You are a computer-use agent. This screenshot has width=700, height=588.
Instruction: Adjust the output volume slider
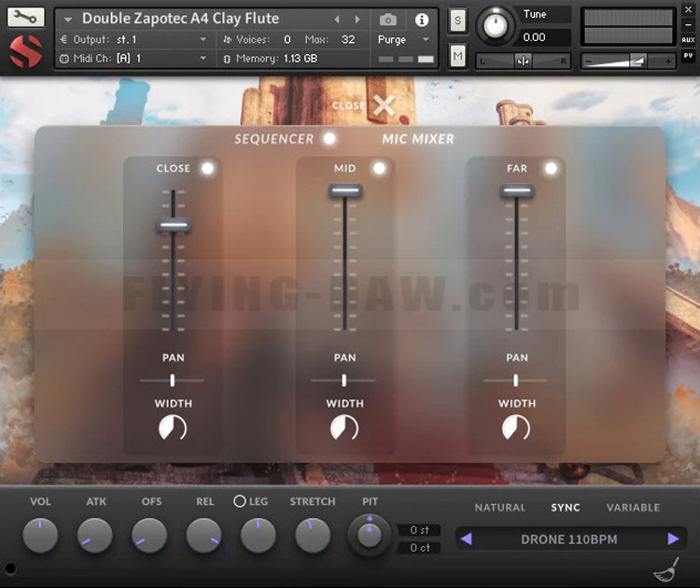coord(628,61)
